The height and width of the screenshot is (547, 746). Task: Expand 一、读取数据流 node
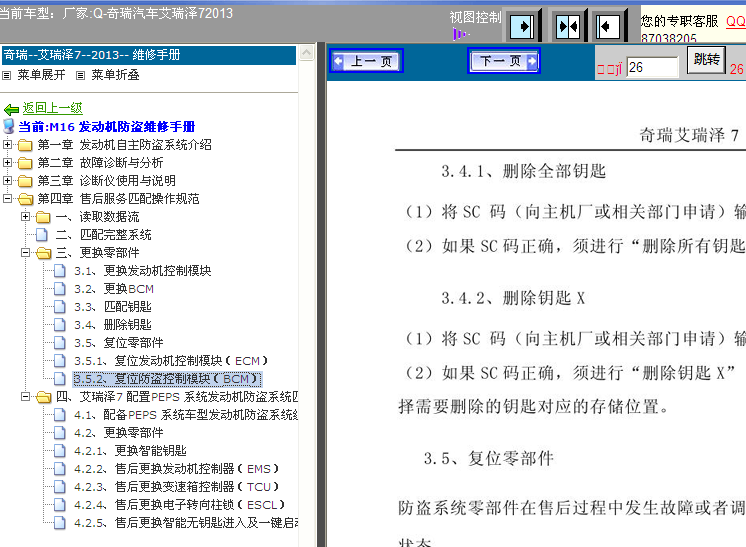pyautogui.click(x=25, y=216)
